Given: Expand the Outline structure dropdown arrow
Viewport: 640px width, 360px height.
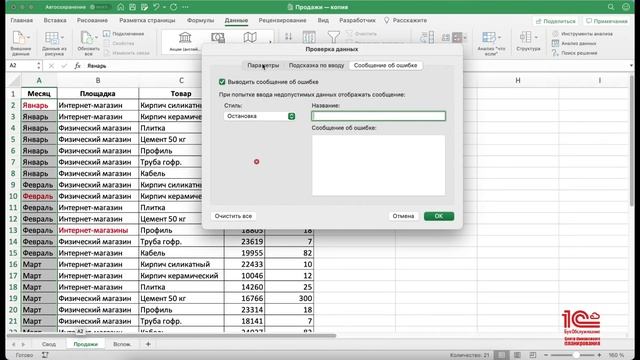Looking at the screenshot, I should coord(536,38).
